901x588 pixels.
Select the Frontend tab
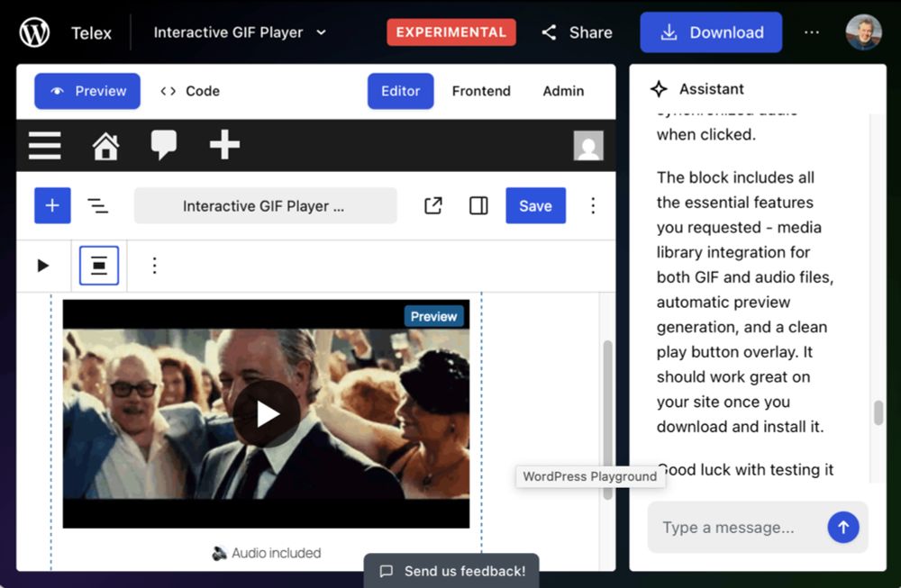(481, 91)
